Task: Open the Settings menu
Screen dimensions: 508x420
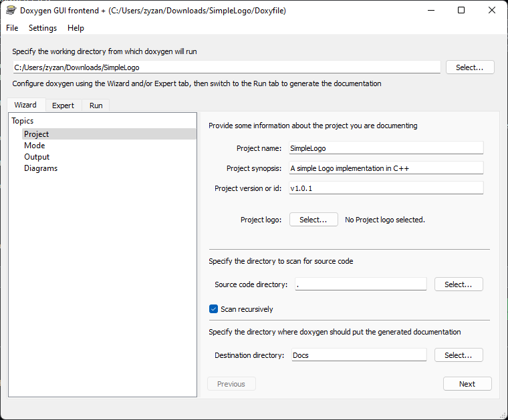Action: pyautogui.click(x=43, y=28)
